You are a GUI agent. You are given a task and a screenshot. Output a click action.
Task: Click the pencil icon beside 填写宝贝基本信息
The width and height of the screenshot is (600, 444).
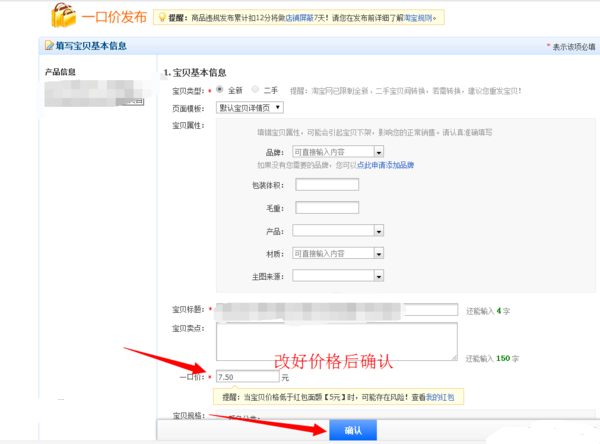(x=49, y=46)
